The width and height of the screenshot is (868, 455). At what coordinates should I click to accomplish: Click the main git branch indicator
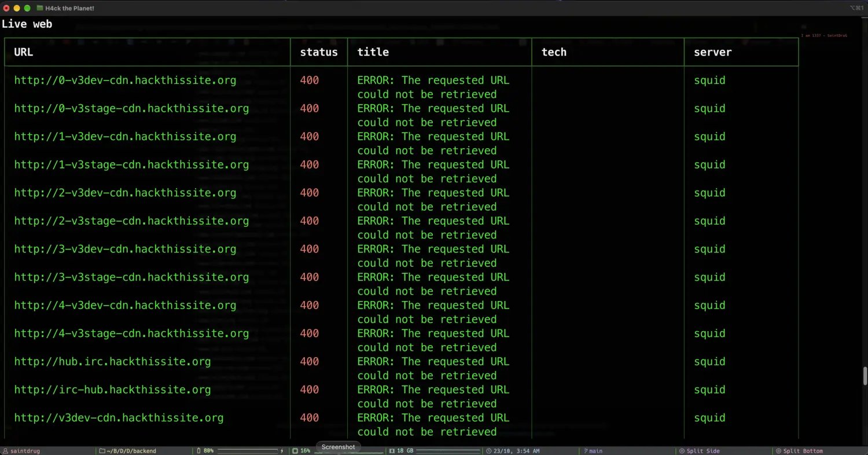tap(593, 451)
